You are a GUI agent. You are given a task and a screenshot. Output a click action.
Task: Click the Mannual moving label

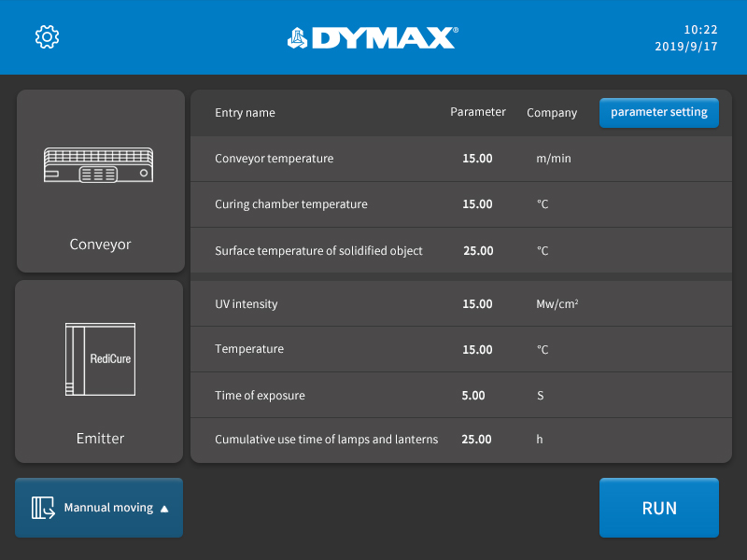point(108,508)
